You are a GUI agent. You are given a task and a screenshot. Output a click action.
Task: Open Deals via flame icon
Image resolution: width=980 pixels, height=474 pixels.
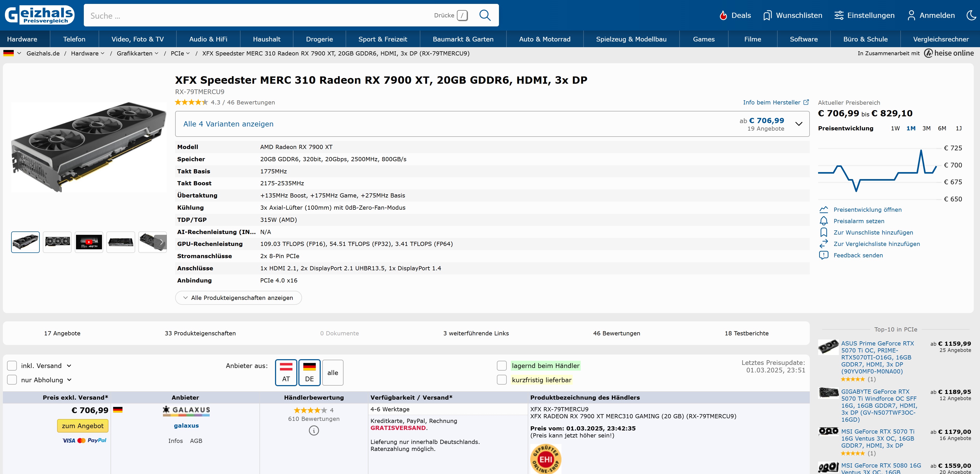723,16
